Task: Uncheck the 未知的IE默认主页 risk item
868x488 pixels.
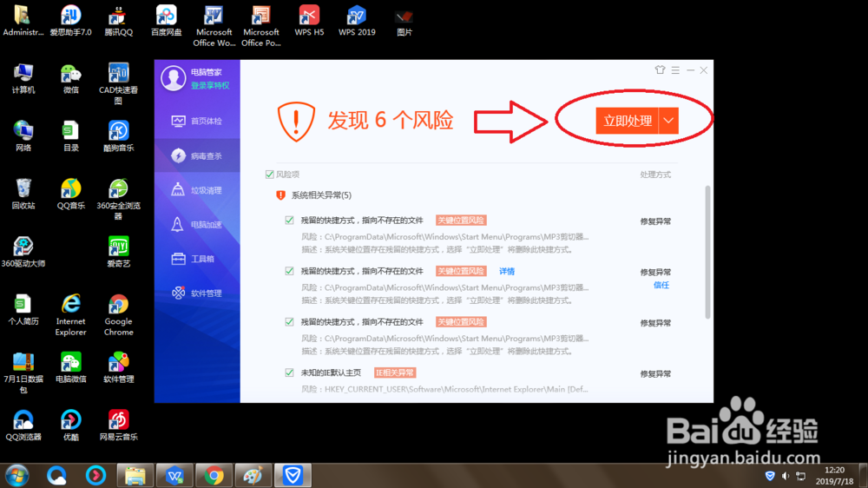Action: (289, 373)
